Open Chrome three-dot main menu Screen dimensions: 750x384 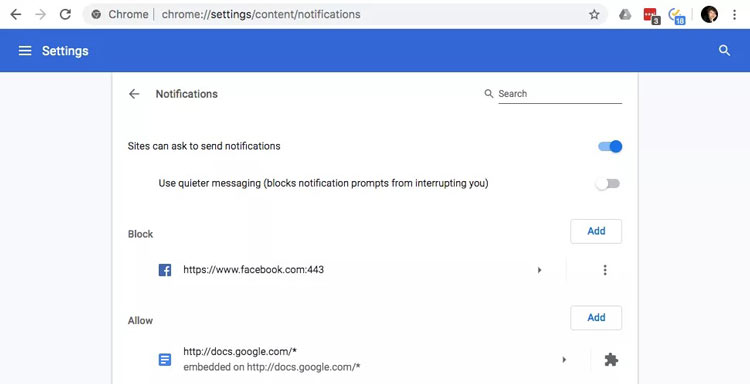coord(734,15)
